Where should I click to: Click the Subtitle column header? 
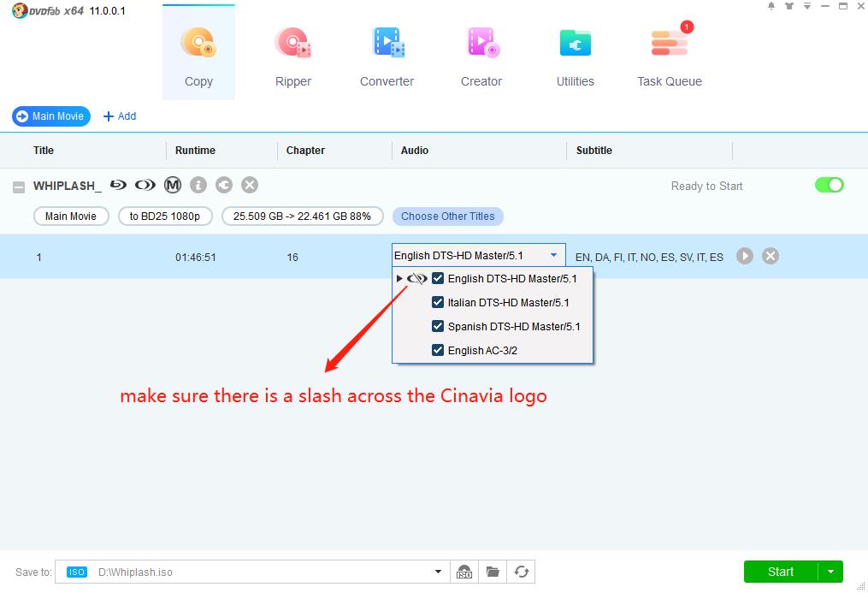pyautogui.click(x=594, y=150)
